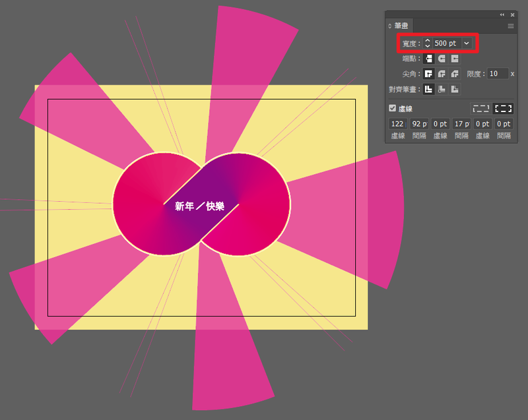
Task: Choose the round join corner icon
Action: (441, 74)
